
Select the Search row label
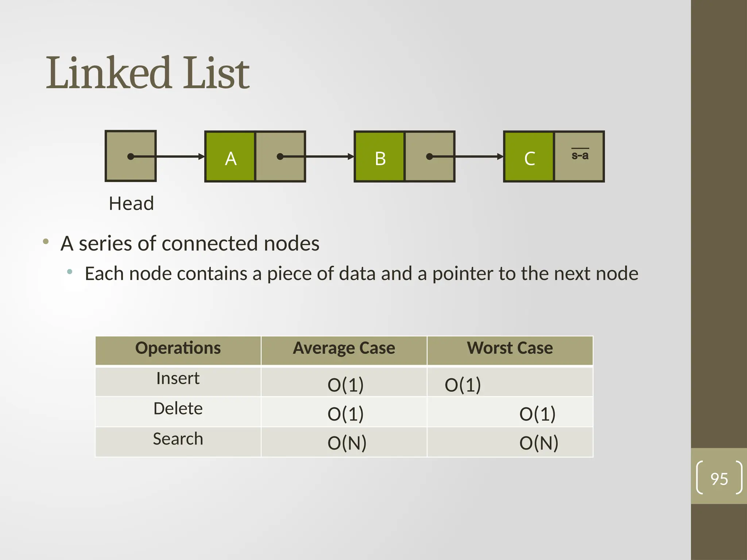click(x=178, y=439)
